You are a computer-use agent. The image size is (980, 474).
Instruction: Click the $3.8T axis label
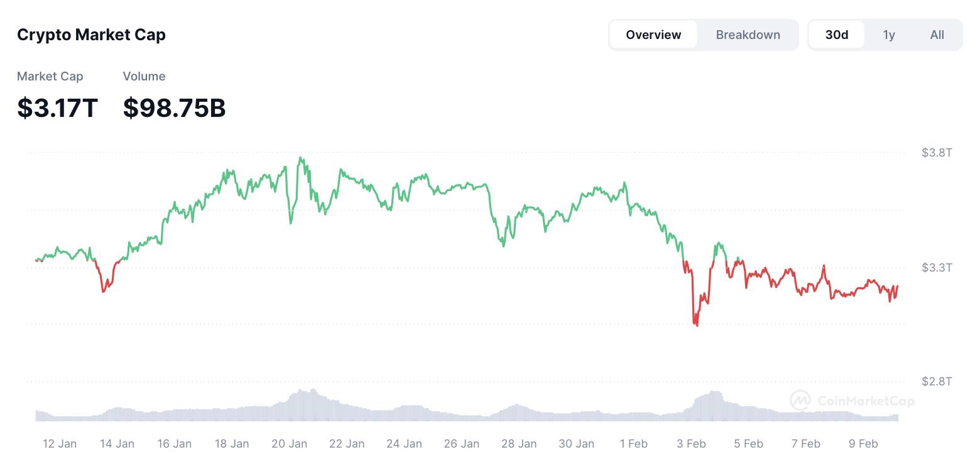(x=937, y=153)
